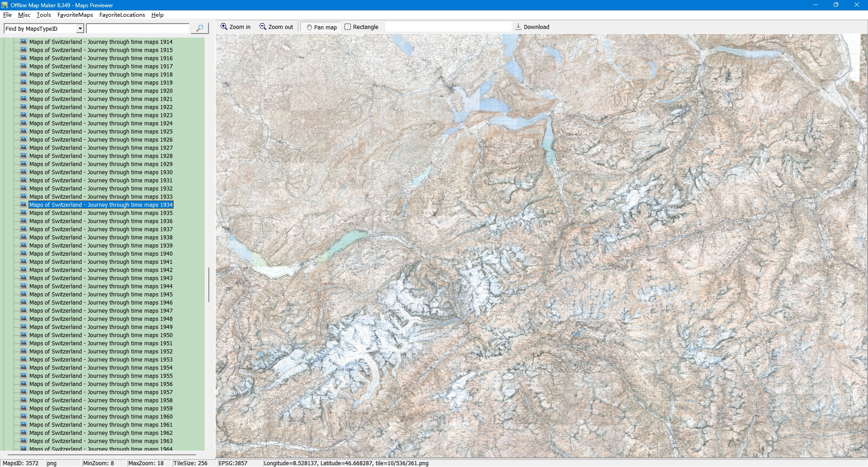This screenshot has height=467, width=868.
Task: Open the Find by MapsTypeID dropdown
Action: click(80, 29)
